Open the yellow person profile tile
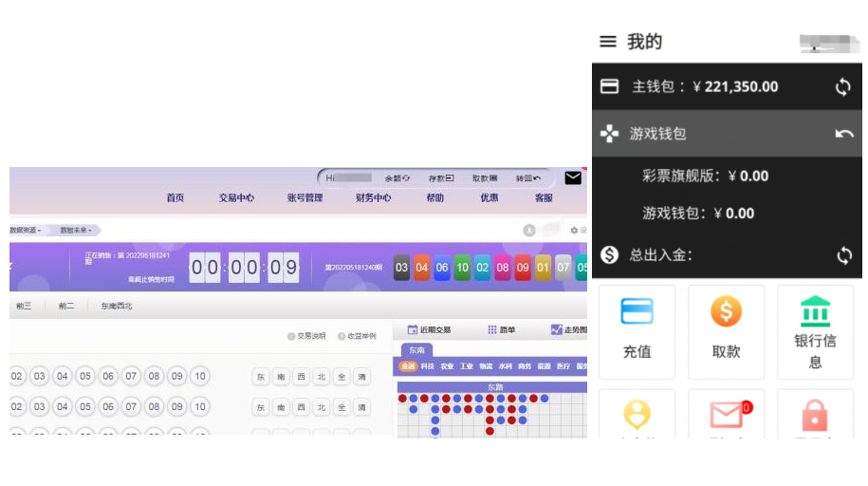This screenshot has width=868, height=486. point(637,414)
